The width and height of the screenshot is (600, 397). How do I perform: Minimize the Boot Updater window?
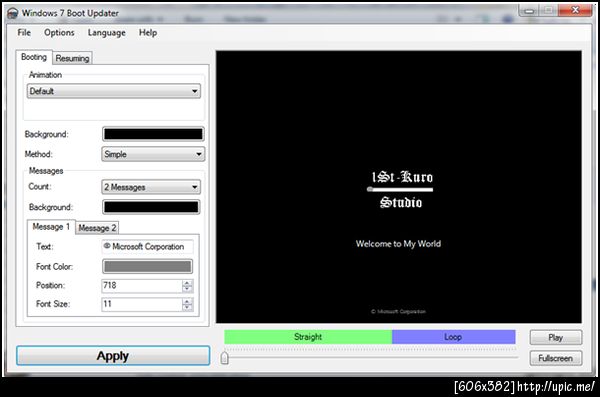pos(530,10)
